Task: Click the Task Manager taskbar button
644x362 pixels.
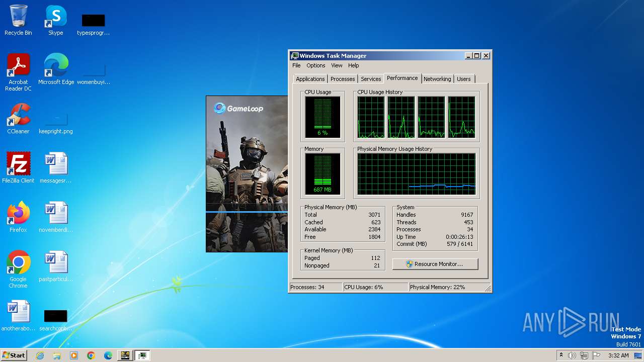Action: (x=142, y=355)
